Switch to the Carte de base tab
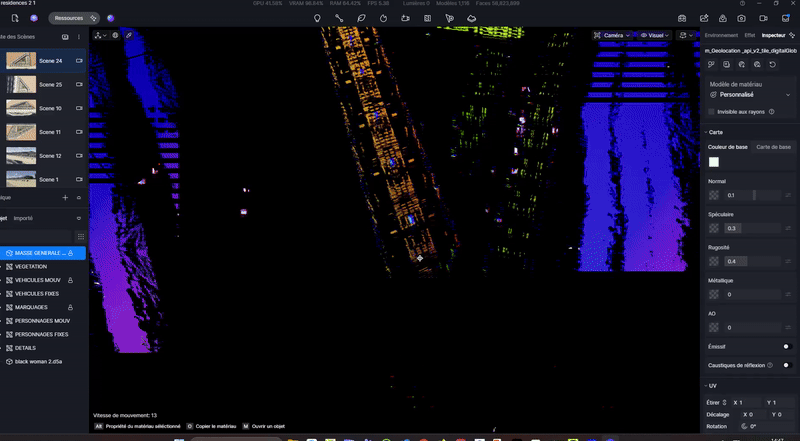 [773, 147]
